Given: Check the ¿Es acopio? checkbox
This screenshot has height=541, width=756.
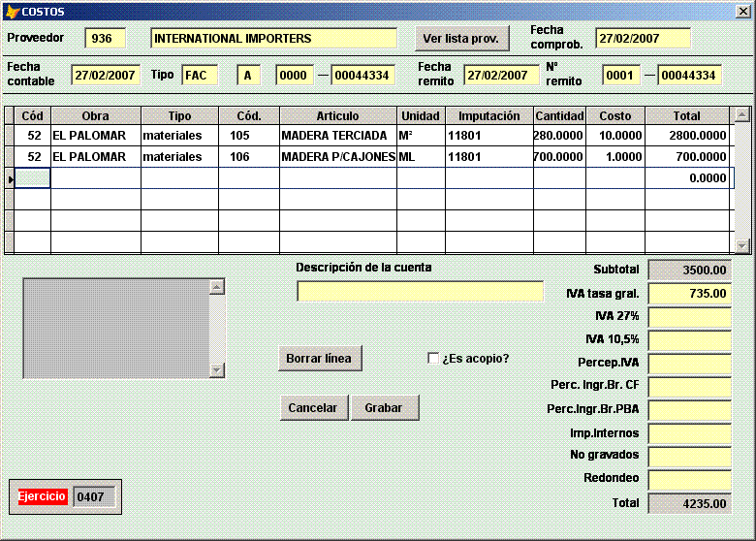Looking at the screenshot, I should pyautogui.click(x=433, y=359).
